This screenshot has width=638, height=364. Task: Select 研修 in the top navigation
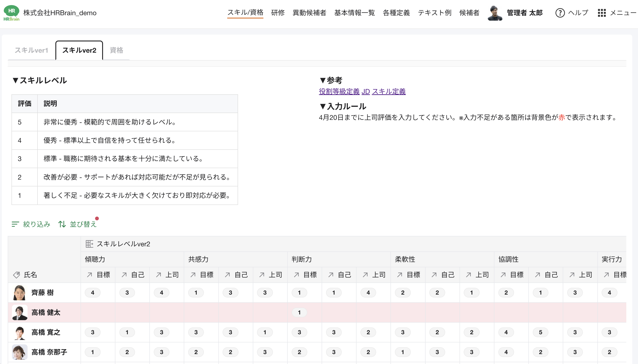tap(278, 13)
